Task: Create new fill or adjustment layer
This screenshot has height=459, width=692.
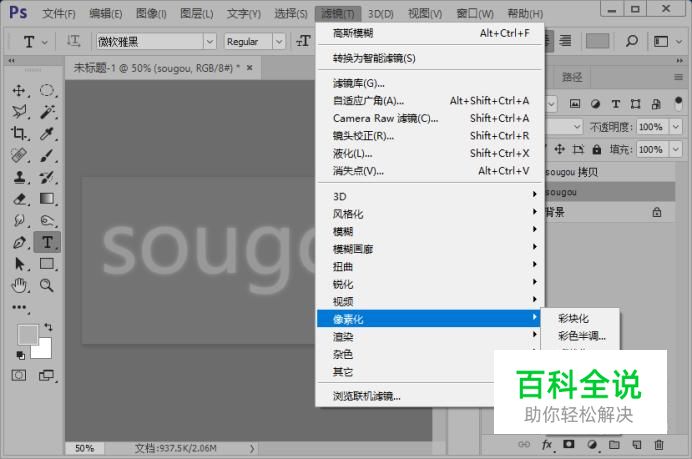Action: click(x=592, y=445)
